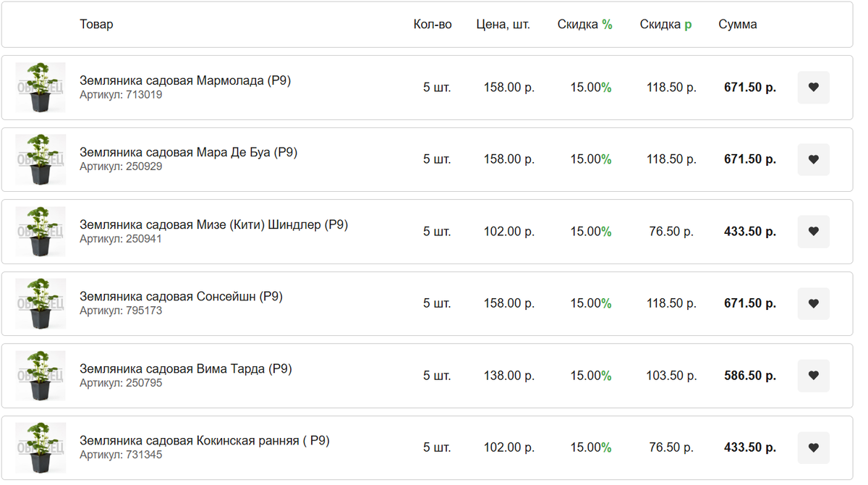Viewport: 868px width, 485px height.
Task: View Мизе (Кити) Шиндлер product image
Action: click(x=41, y=232)
